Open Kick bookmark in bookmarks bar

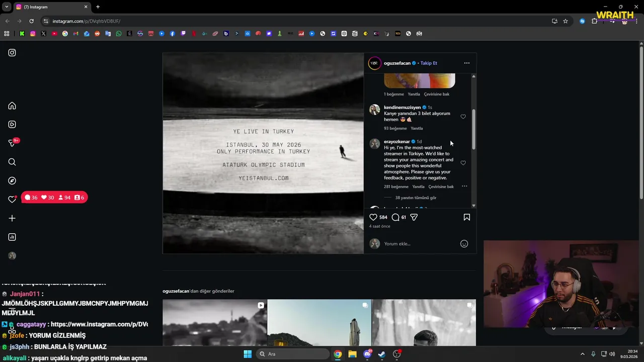tap(22, 34)
